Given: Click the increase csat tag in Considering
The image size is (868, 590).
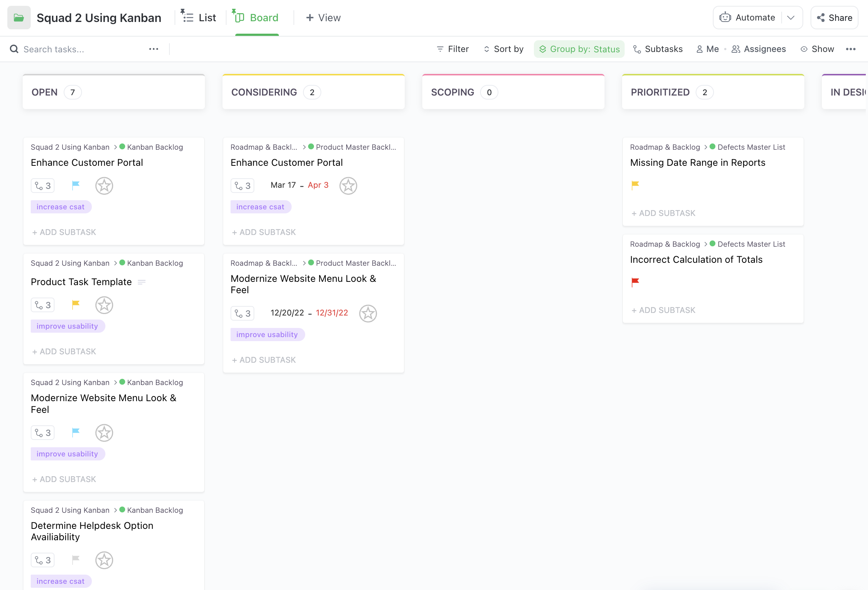Looking at the screenshot, I should pos(260,207).
